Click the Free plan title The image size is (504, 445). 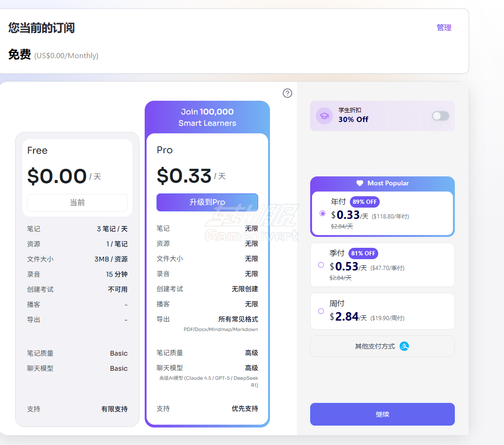coord(37,150)
